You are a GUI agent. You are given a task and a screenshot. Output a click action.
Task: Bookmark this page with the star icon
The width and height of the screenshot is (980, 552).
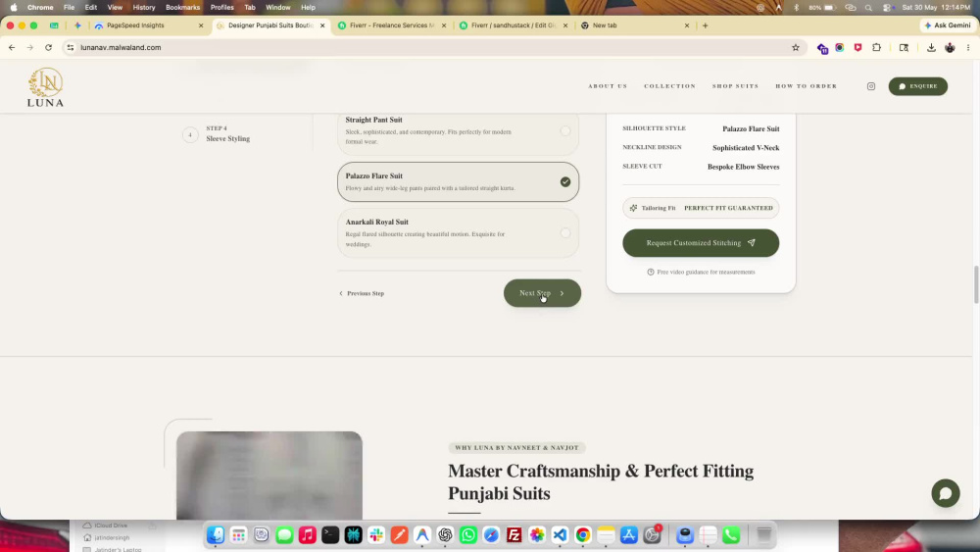(796, 47)
